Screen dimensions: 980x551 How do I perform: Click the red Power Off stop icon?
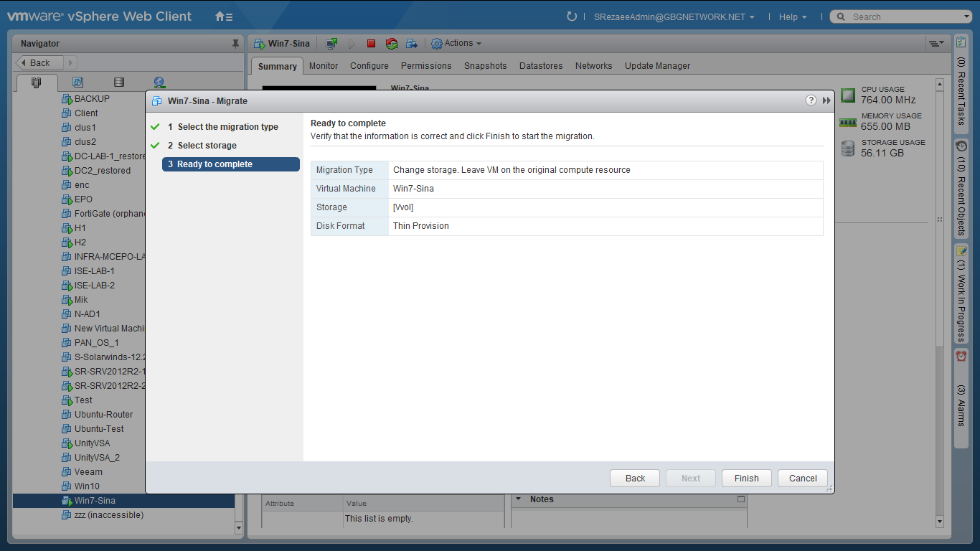point(371,44)
